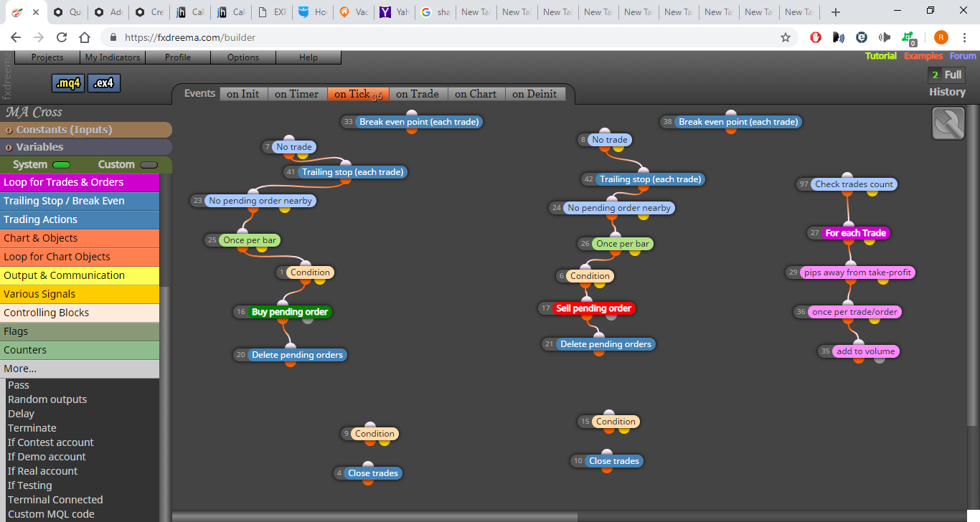Switch to on Init event tab
Screen dimensions: 980x522
click(x=243, y=94)
